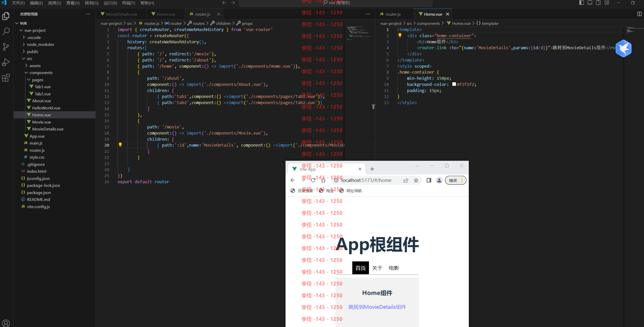The height and width of the screenshot is (327, 644).
Task: Toggle primary side bar layout icon
Action: 582,3
